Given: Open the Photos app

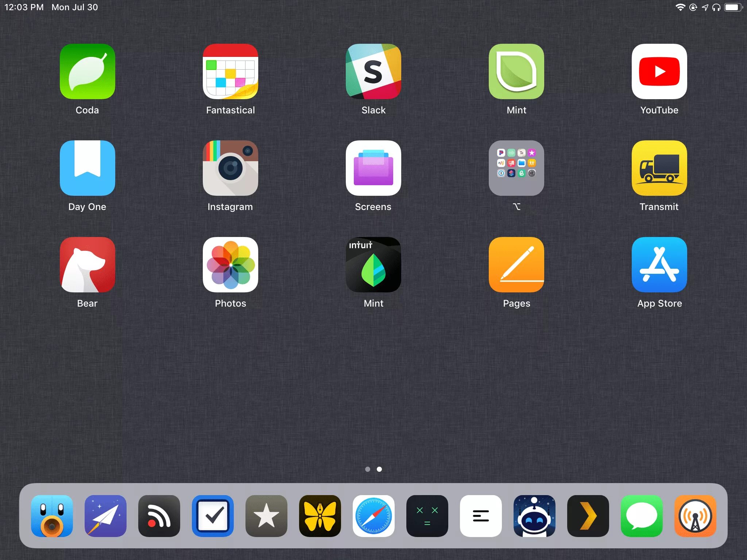Looking at the screenshot, I should pyautogui.click(x=230, y=265).
